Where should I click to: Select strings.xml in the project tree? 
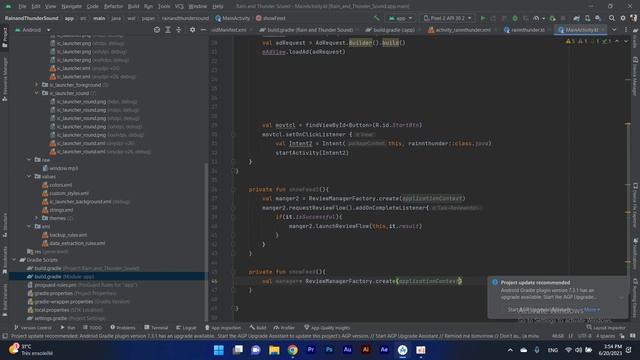pyautogui.click(x=58, y=210)
